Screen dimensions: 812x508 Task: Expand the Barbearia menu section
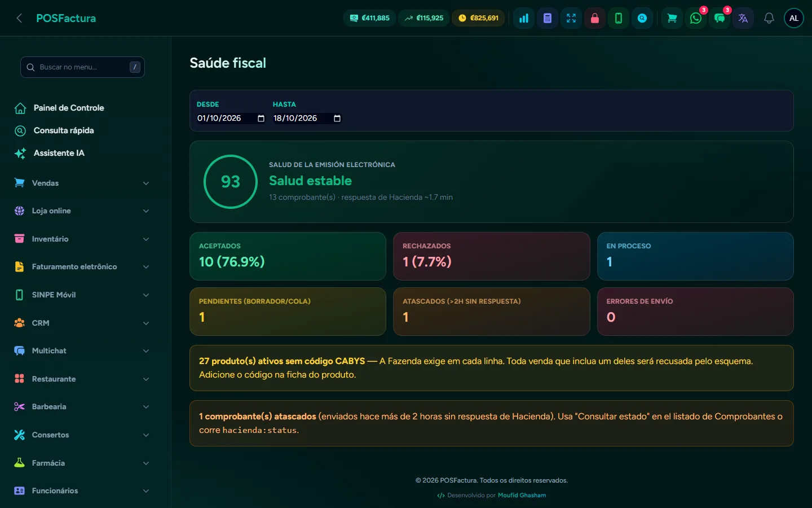pos(82,406)
